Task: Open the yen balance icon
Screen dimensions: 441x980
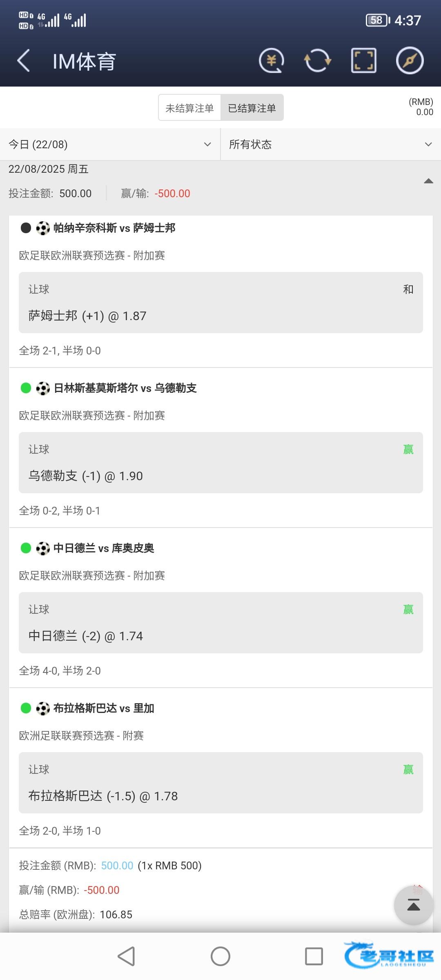Action: [x=272, y=61]
